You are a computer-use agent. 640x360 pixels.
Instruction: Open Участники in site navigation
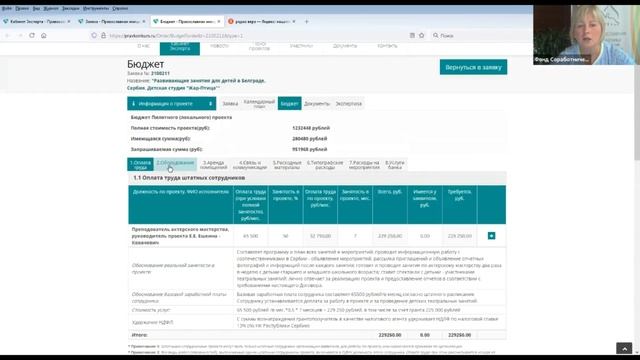pos(301,46)
